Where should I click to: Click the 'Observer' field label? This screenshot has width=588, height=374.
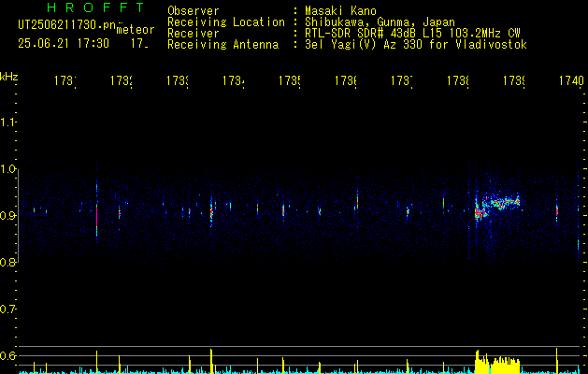coord(194,11)
